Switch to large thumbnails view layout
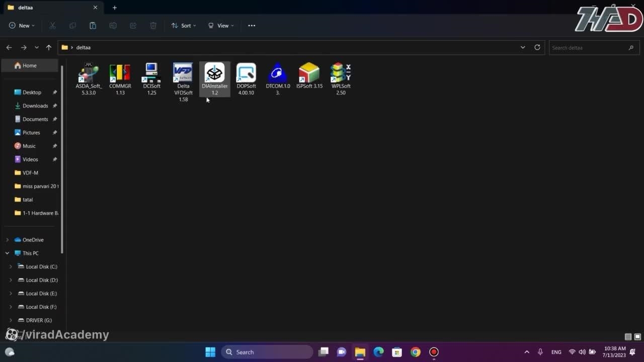 (637, 337)
